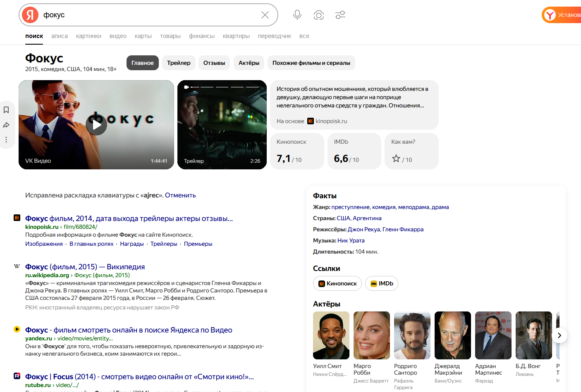This screenshot has width=581, height=392.
Task: Click the Yandex Browser install button
Action: pos(562,15)
